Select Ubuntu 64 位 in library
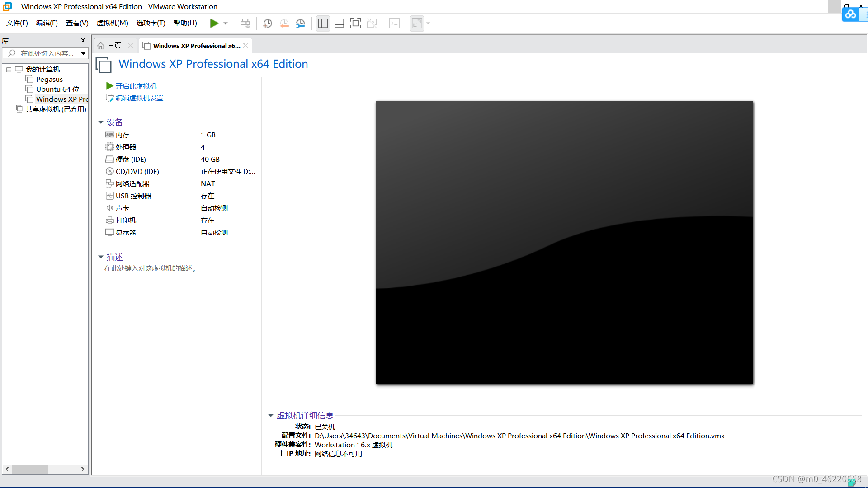 [x=57, y=89]
